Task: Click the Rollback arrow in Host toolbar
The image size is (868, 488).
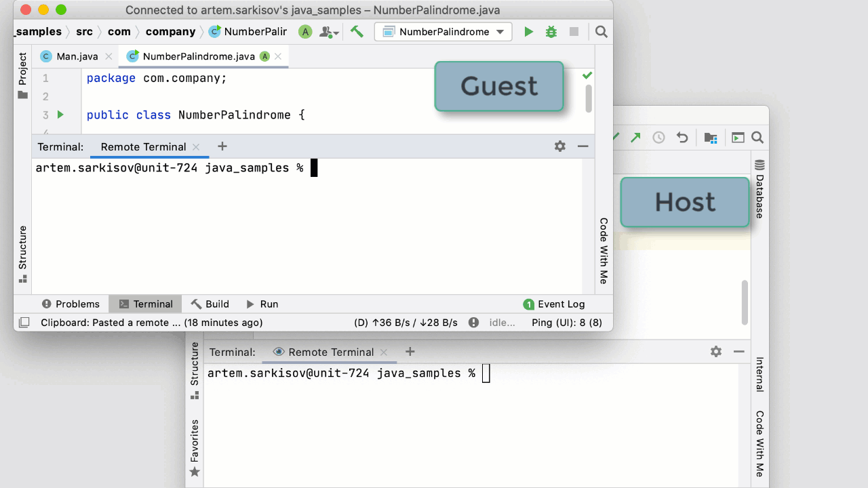Action: point(682,138)
